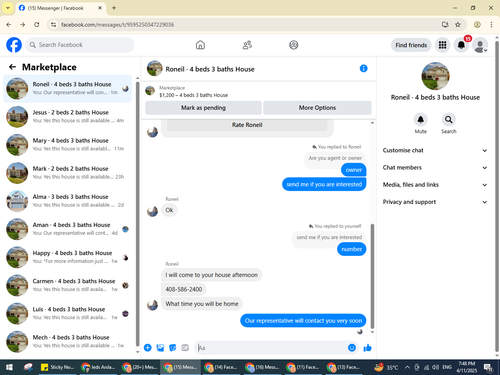Screen dimensions: 500x375
Task: Switch to the (16) Mess... taskbar window
Action: pos(262,367)
